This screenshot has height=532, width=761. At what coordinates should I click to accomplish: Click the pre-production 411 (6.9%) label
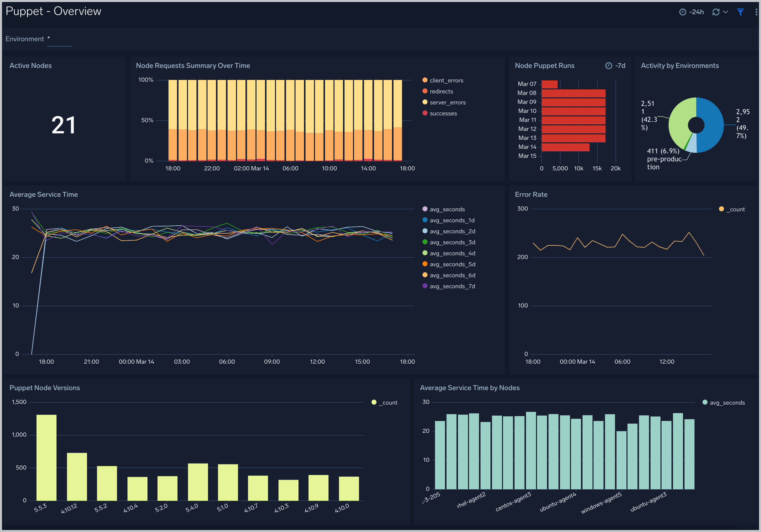tap(664, 159)
